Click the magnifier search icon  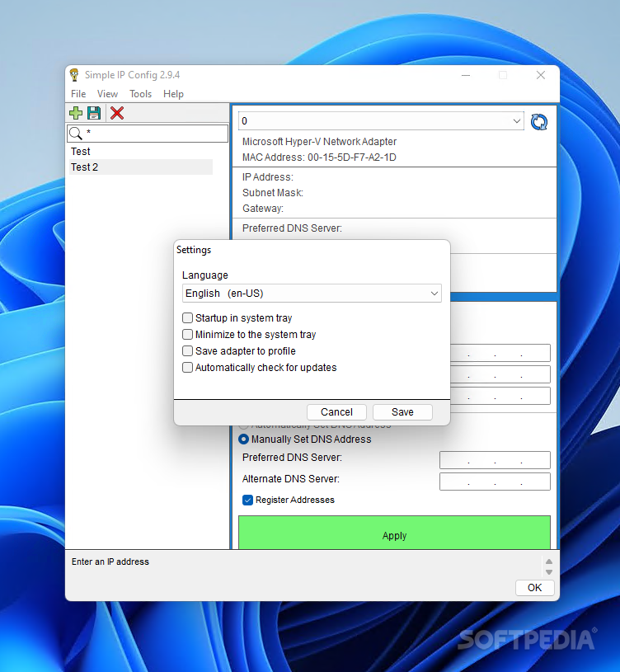(x=75, y=134)
